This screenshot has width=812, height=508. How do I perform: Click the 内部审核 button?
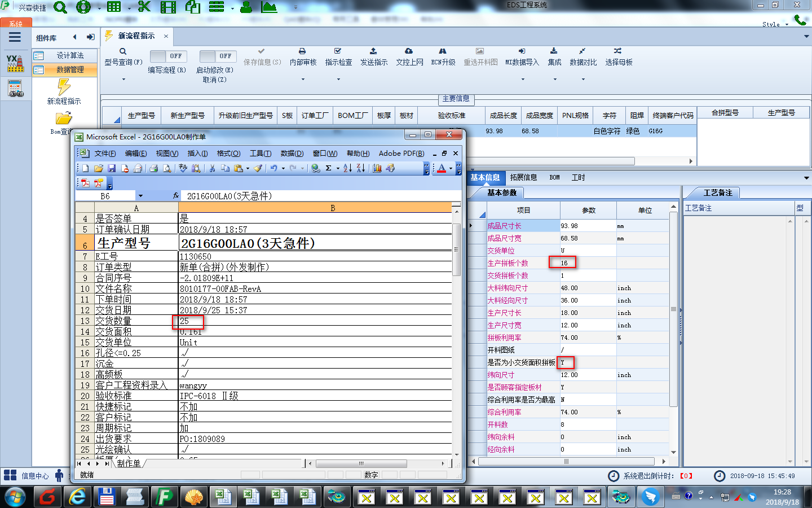click(x=303, y=56)
